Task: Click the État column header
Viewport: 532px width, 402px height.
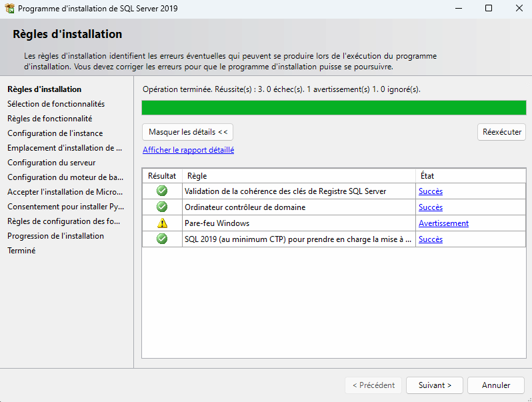Action: coord(470,176)
